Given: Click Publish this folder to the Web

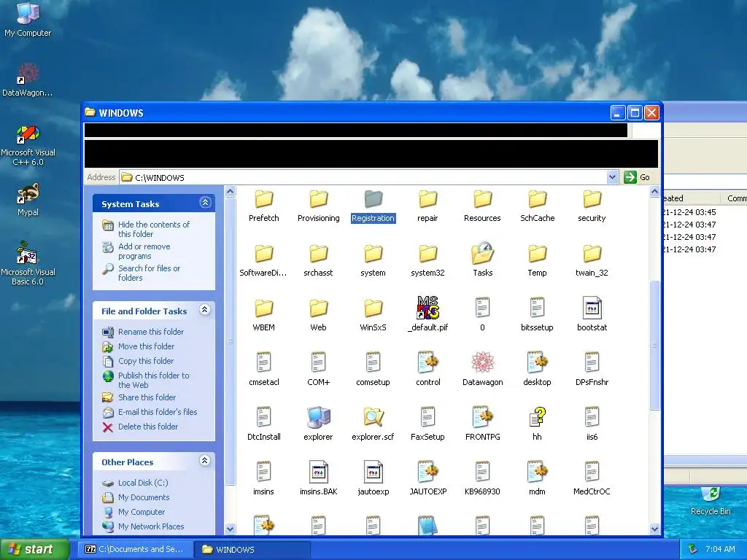Looking at the screenshot, I should pos(153,380).
